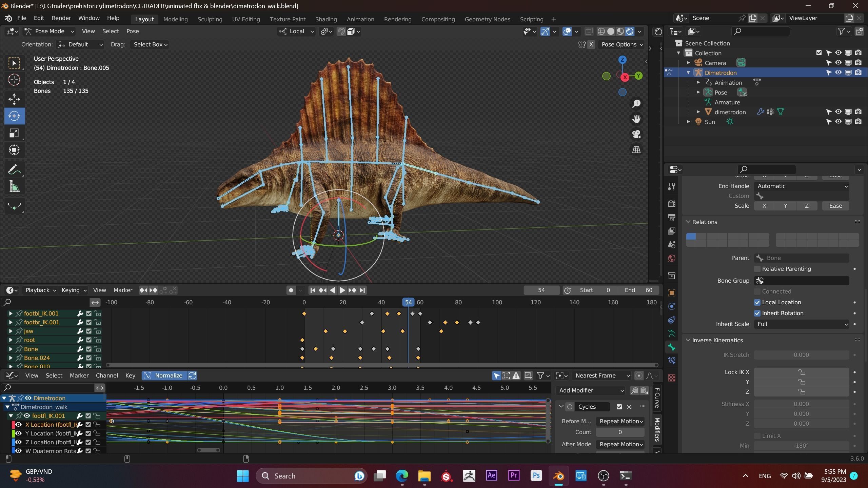Viewport: 868px width, 488px height.
Task: Click the pan hand icon in viewport
Action: 636,119
